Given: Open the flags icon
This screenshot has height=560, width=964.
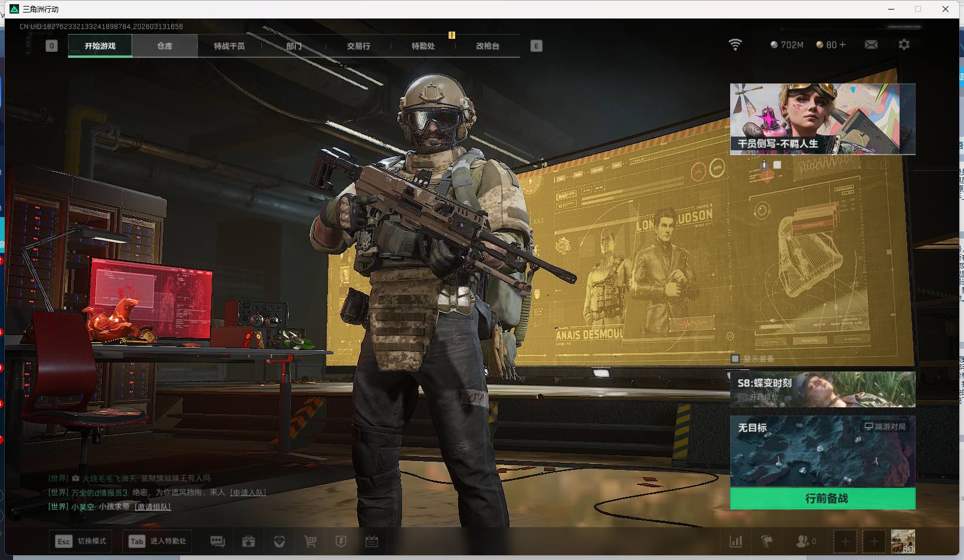Looking at the screenshot, I should click(767, 542).
